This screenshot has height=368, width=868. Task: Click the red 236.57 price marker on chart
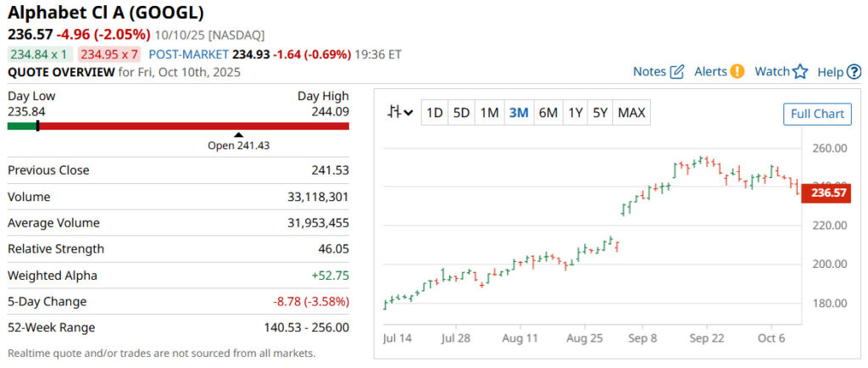[829, 193]
